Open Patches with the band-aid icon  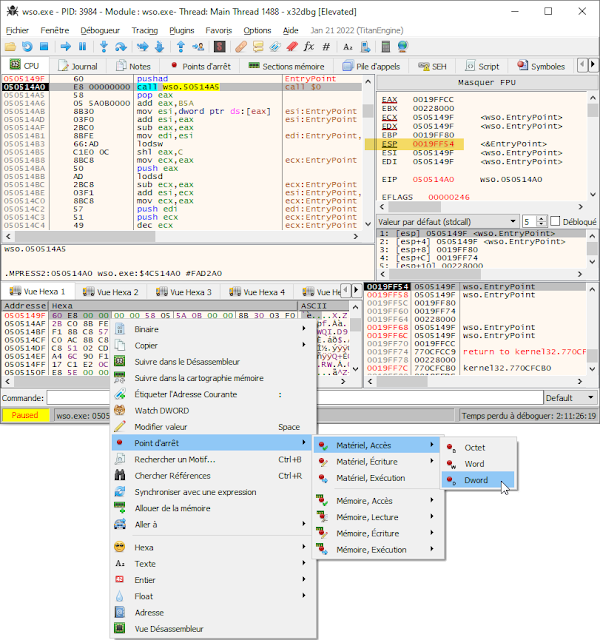coord(241,47)
